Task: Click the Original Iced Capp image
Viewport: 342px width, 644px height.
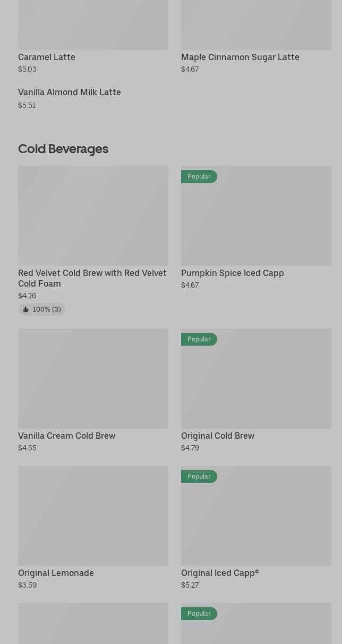Action: pyautogui.click(x=256, y=524)
